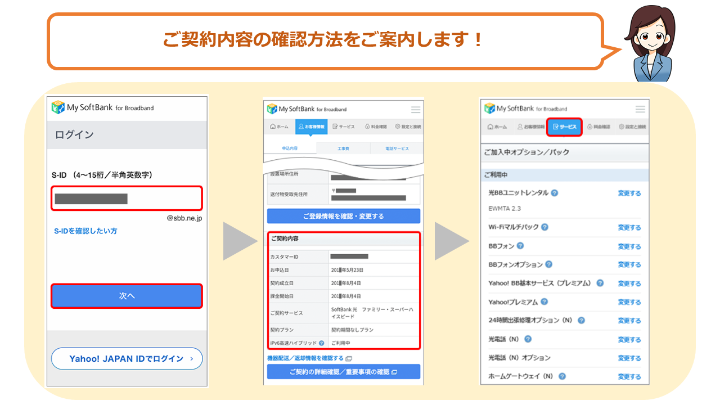720x405 pixels.
Task: Select 設定と接続 tab on the customer info screen
Action: (x=408, y=127)
